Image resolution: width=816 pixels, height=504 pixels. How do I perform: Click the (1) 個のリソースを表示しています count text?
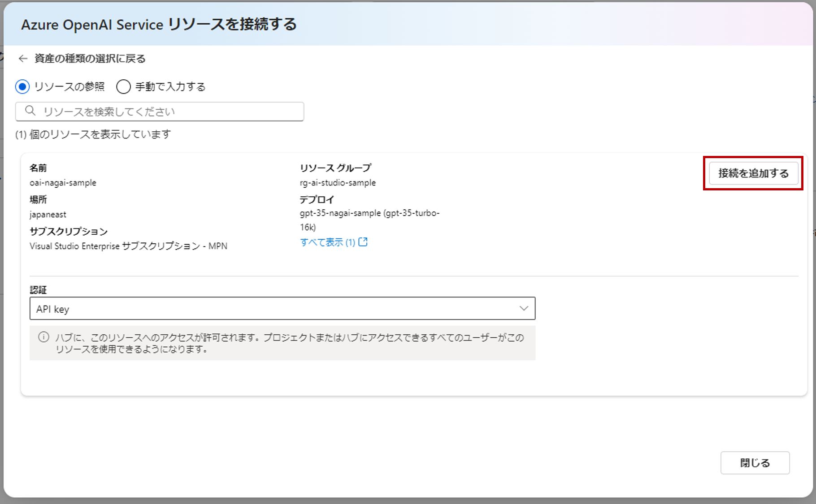point(93,134)
